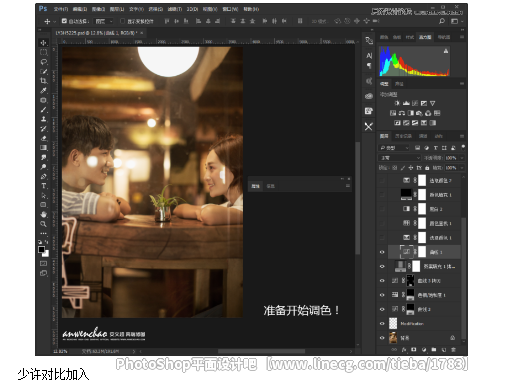Add a Photo Filter adjustment
Image resolution: width=524 pixels, height=383 pixels.
tap(419, 113)
